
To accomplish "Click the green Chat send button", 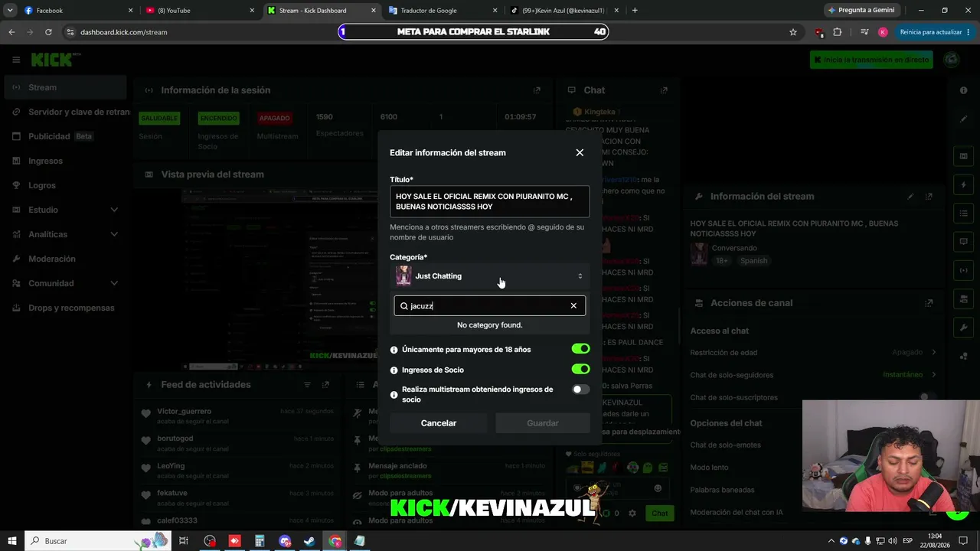I will tap(659, 513).
